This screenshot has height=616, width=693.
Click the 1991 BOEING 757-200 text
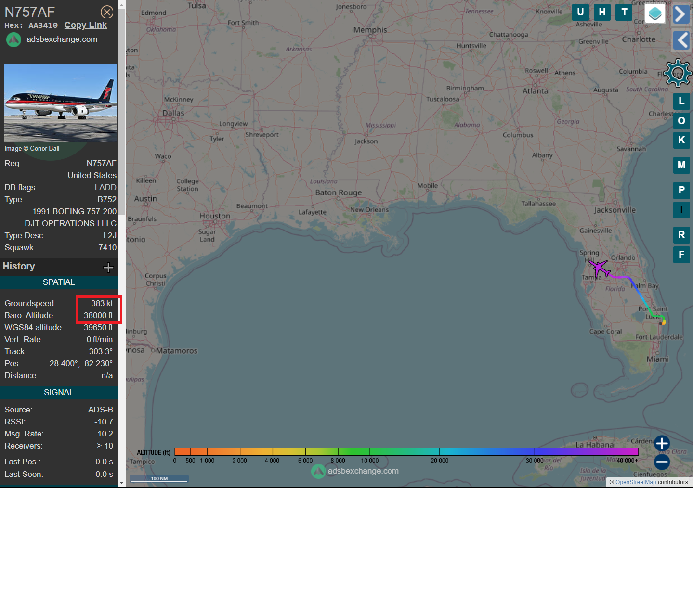(75, 211)
